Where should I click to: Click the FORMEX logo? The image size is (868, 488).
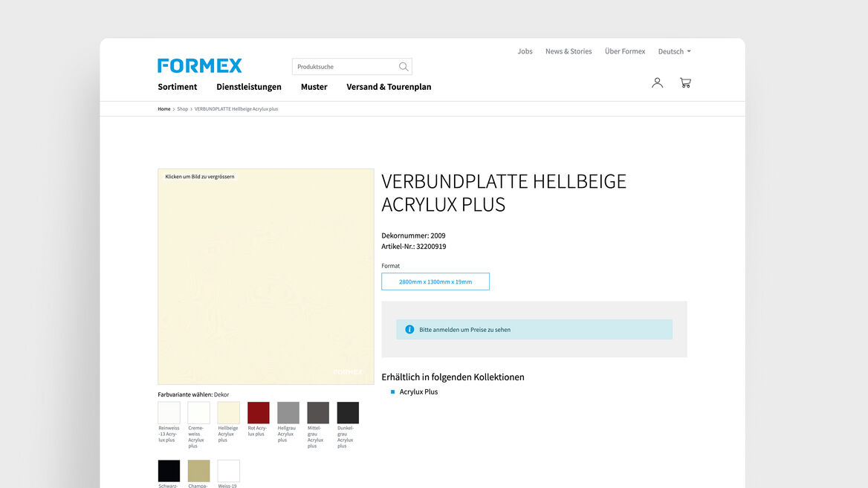tap(199, 66)
